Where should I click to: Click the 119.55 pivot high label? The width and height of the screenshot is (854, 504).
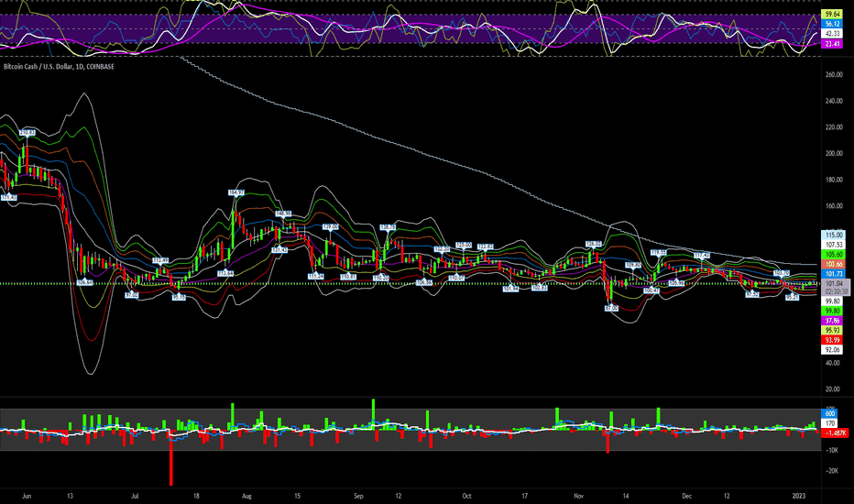pyautogui.click(x=659, y=252)
